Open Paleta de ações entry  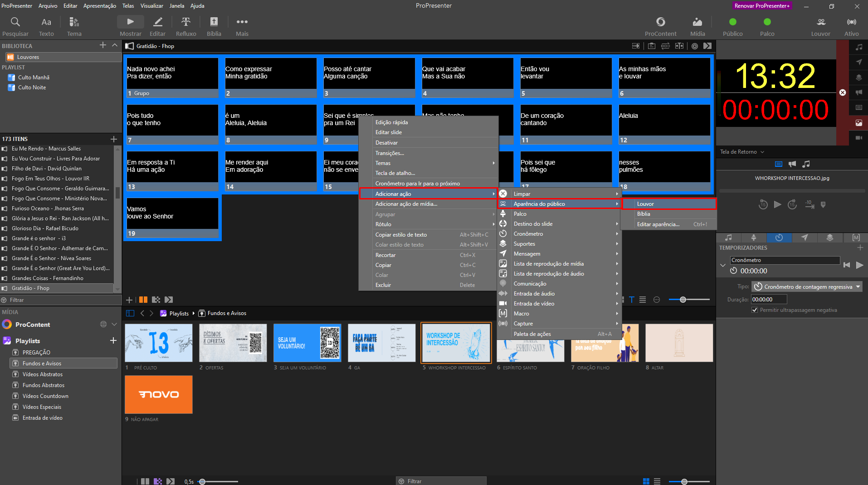pos(559,334)
